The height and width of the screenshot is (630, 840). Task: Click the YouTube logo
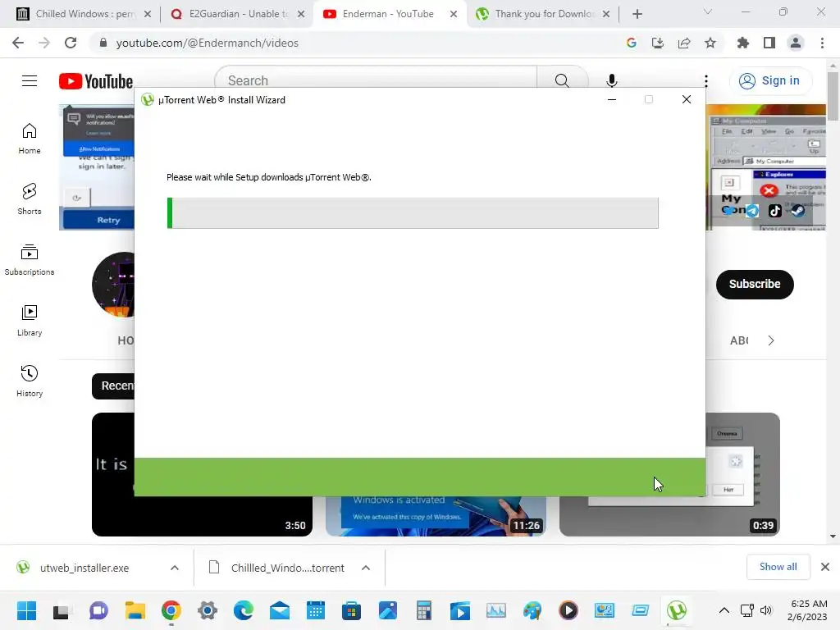(96, 81)
